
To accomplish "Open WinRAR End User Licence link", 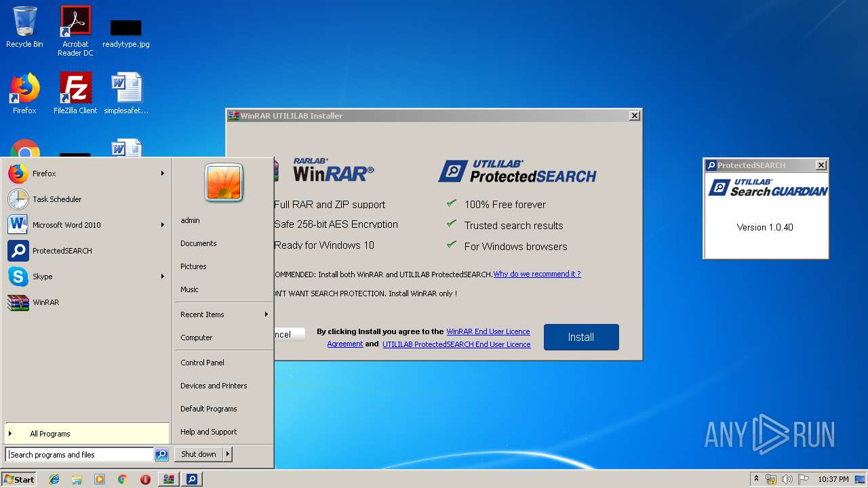I will pos(488,331).
